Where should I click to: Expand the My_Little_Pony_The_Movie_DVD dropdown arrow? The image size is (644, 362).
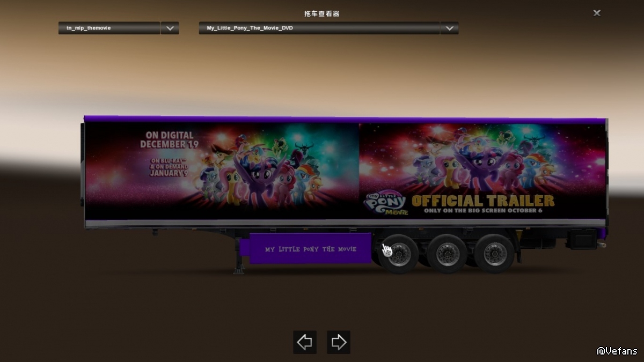(449, 28)
